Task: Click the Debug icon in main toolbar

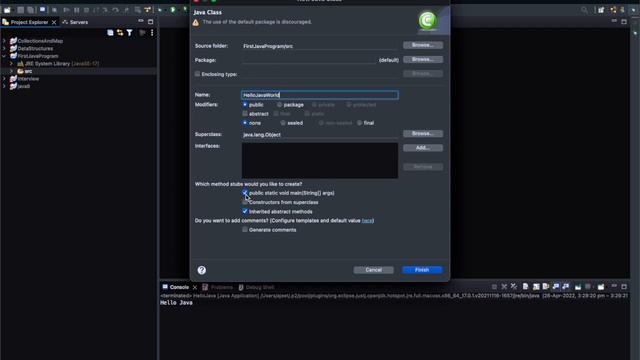Action: pyautogui.click(x=160, y=10)
